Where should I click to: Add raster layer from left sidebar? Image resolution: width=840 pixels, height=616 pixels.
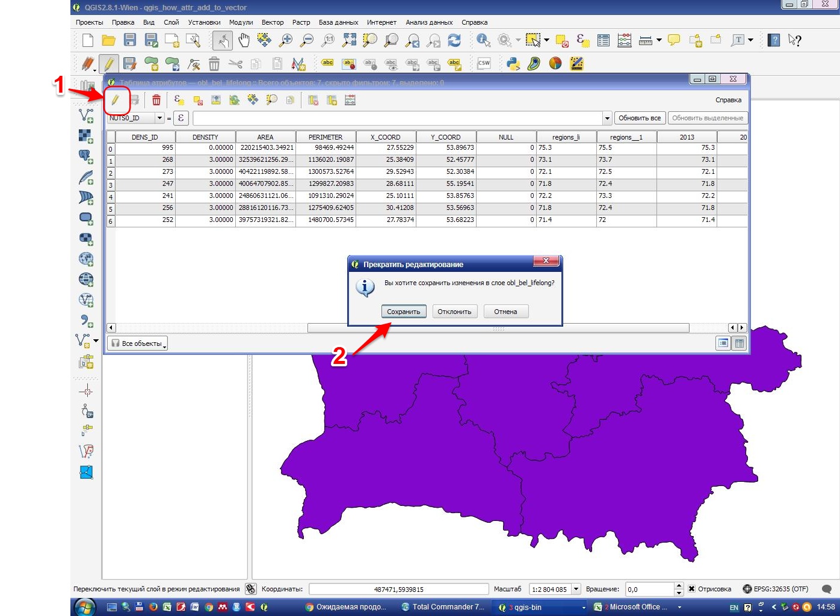coord(87,135)
